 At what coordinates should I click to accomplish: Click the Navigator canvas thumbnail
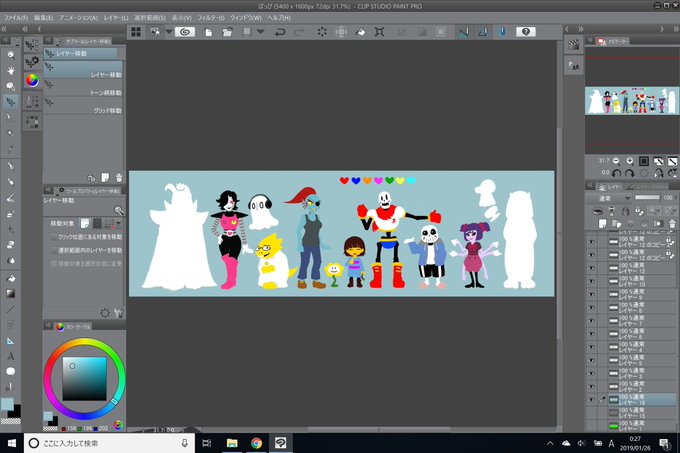pyautogui.click(x=632, y=101)
